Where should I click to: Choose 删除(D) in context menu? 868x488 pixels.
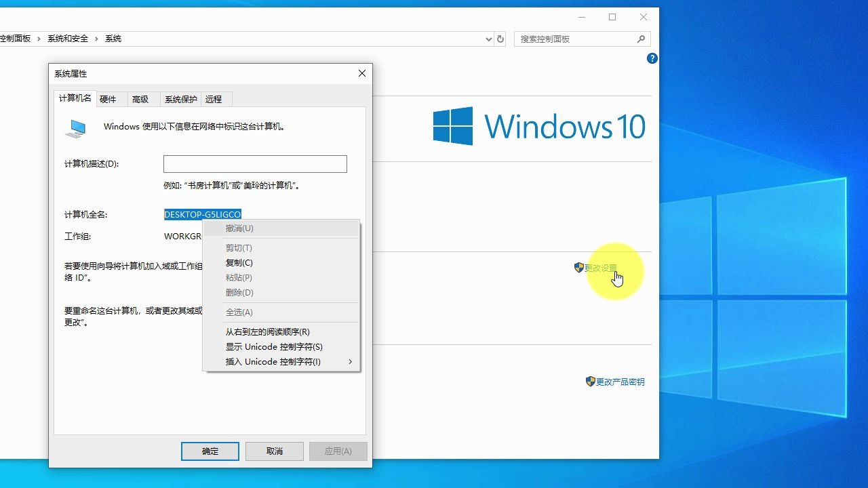[x=281, y=293]
